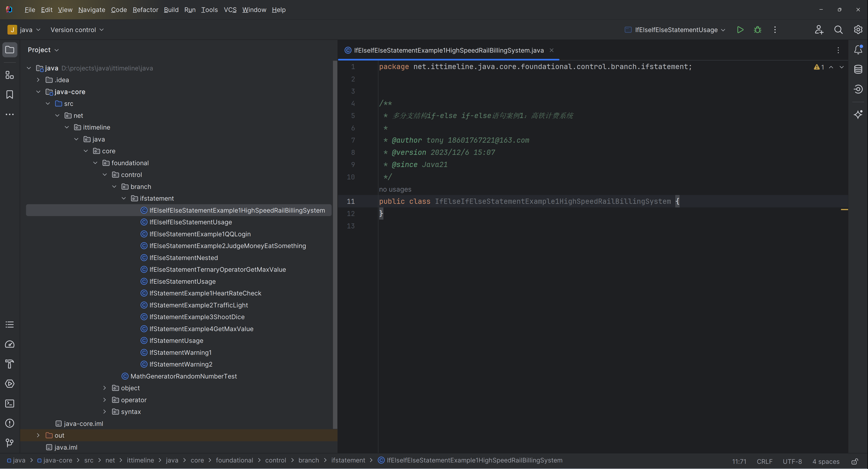Open the Coverage tool window on the right stripe
The height and width of the screenshot is (469, 868).
click(858, 89)
